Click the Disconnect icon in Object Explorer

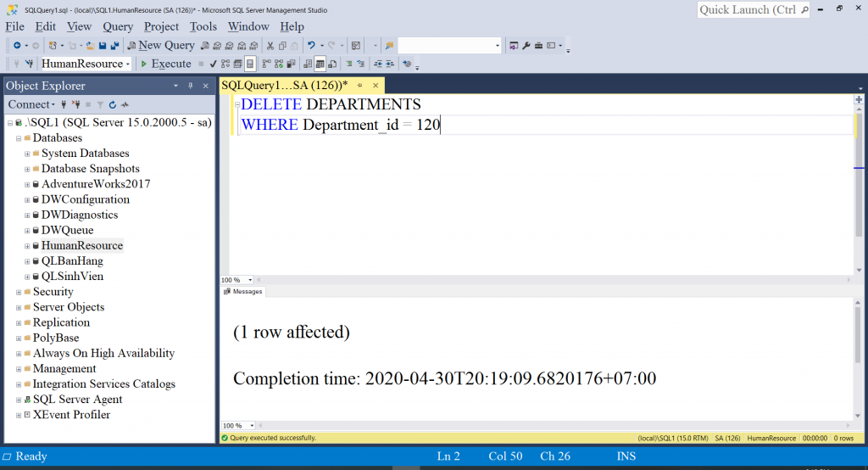[75, 104]
